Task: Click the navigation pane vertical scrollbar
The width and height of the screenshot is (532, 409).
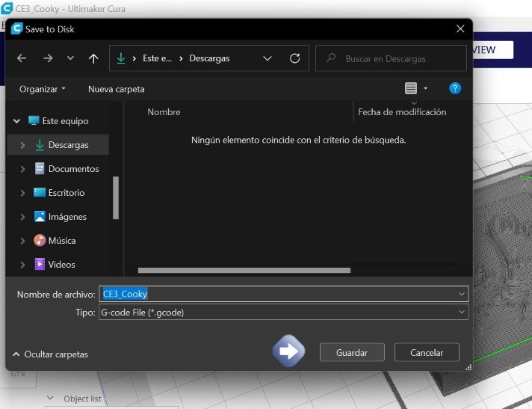Action: click(116, 197)
